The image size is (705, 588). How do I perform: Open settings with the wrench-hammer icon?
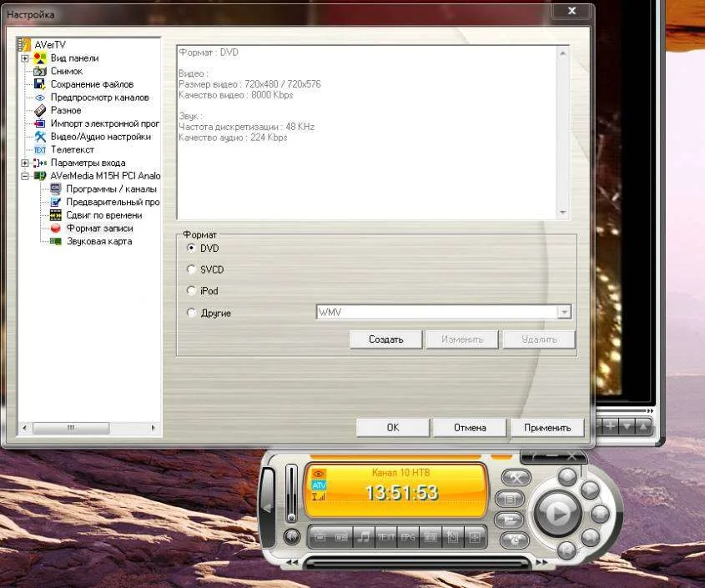point(516,478)
